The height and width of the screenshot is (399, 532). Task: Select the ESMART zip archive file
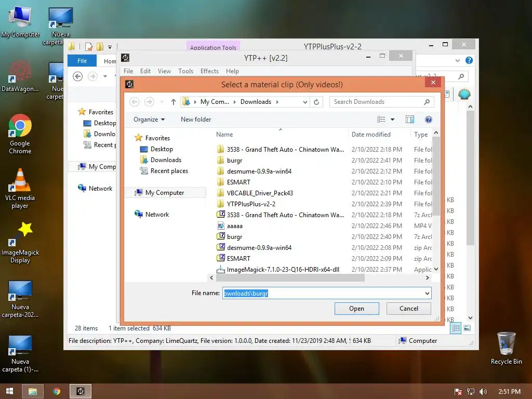(238, 258)
